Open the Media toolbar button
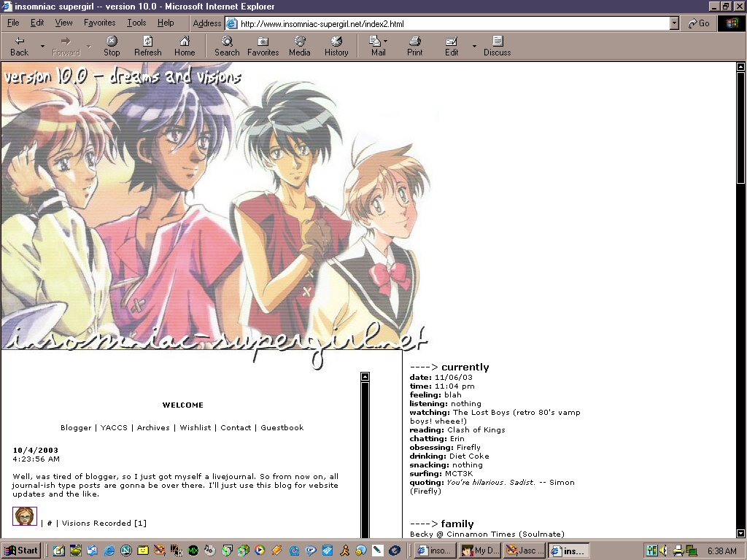Image resolution: width=747 pixels, height=560 pixels. [x=300, y=46]
